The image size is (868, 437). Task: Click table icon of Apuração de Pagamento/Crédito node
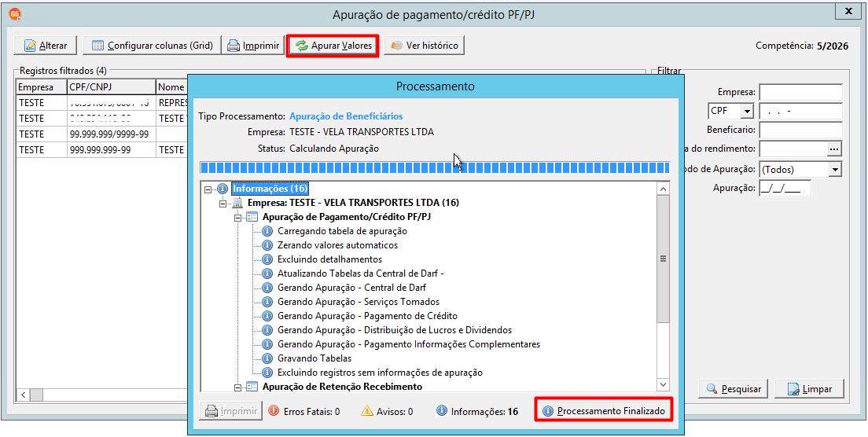(x=252, y=217)
